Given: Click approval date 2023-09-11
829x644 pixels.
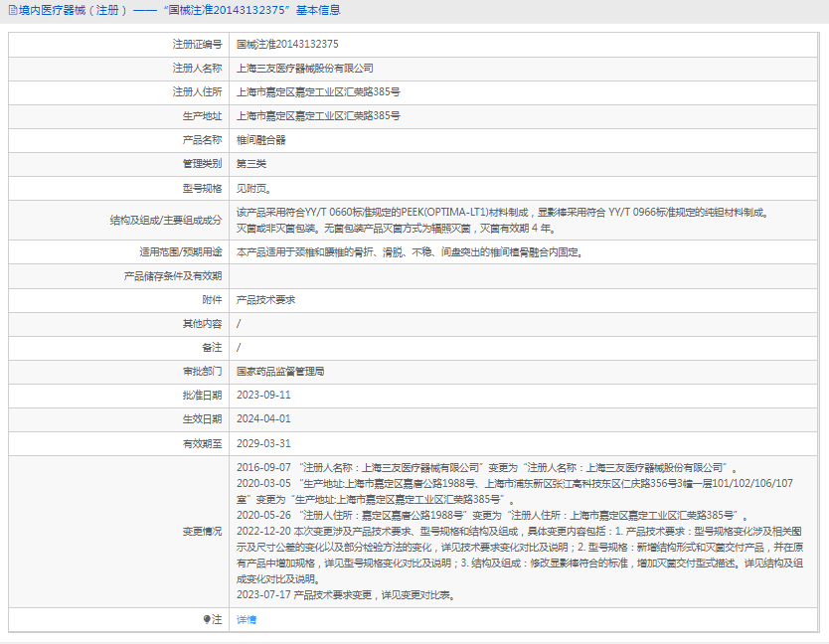Looking at the screenshot, I should 263,395.
